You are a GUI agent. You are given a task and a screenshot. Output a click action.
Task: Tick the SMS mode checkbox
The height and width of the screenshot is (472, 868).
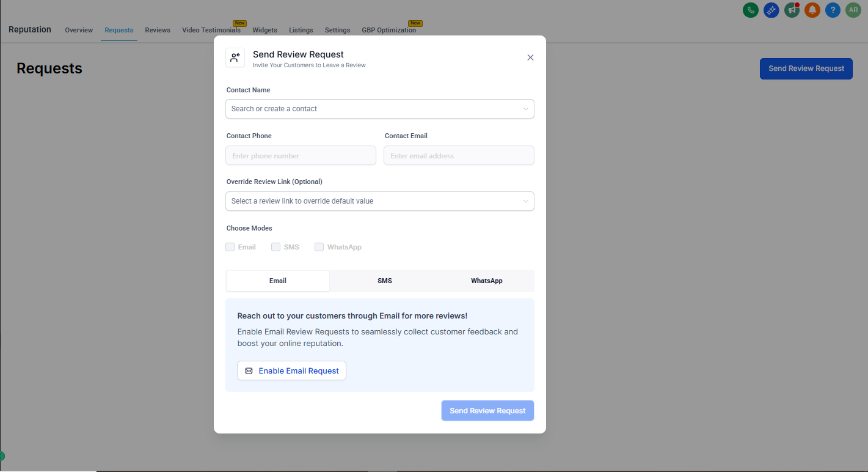[x=276, y=247]
